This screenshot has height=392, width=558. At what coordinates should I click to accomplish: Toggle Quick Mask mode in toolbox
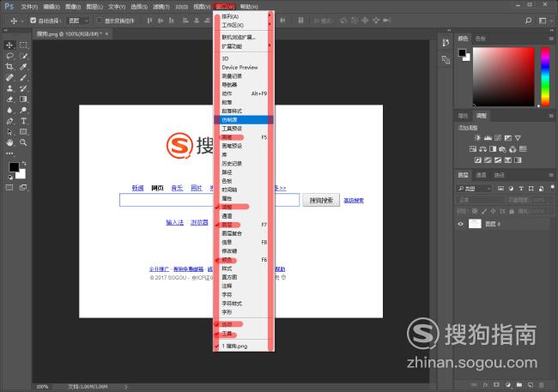9,187
